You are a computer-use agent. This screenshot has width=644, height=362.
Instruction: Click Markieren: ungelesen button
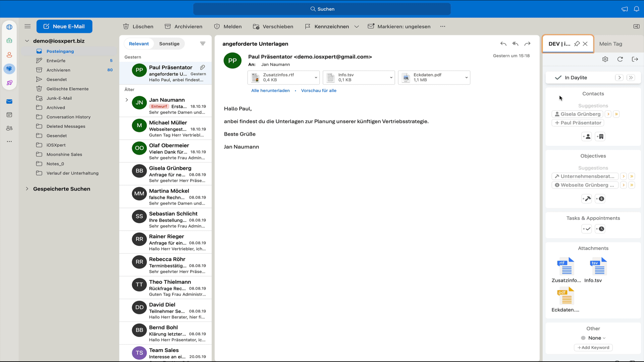coord(399,26)
